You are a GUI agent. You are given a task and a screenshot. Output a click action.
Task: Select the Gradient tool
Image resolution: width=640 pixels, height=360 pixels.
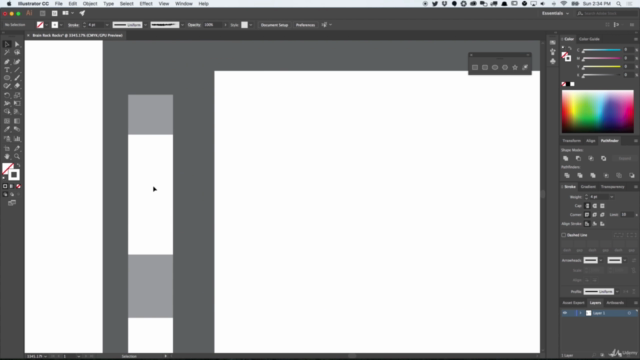[x=17, y=121]
